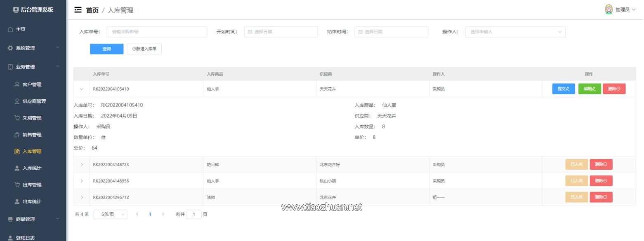This screenshot has height=241, width=644.
Task: Click the person icon beside 客户管理
Action: (17, 84)
